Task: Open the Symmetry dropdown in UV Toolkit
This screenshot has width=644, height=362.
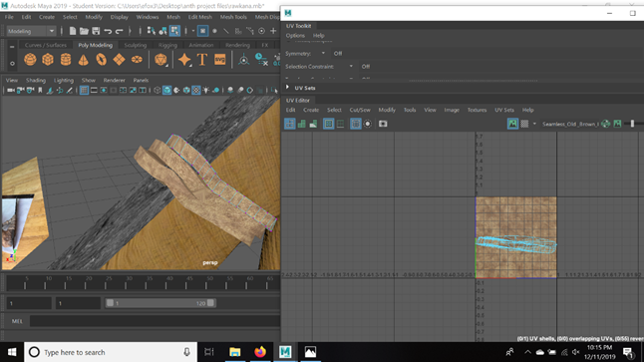Action: click(323, 54)
